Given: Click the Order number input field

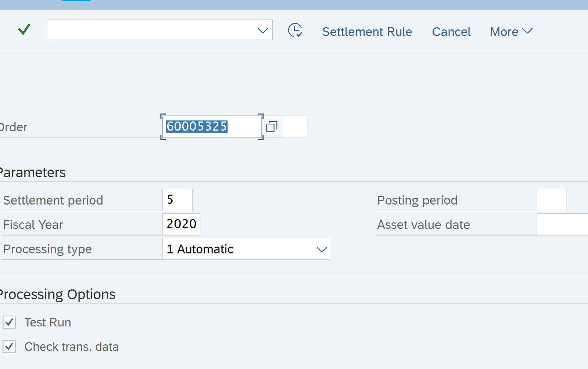Looking at the screenshot, I should click(x=211, y=127).
